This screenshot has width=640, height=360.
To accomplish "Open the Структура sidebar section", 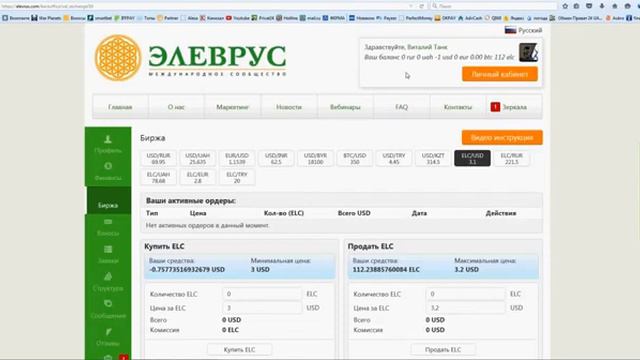I will click(x=108, y=282).
